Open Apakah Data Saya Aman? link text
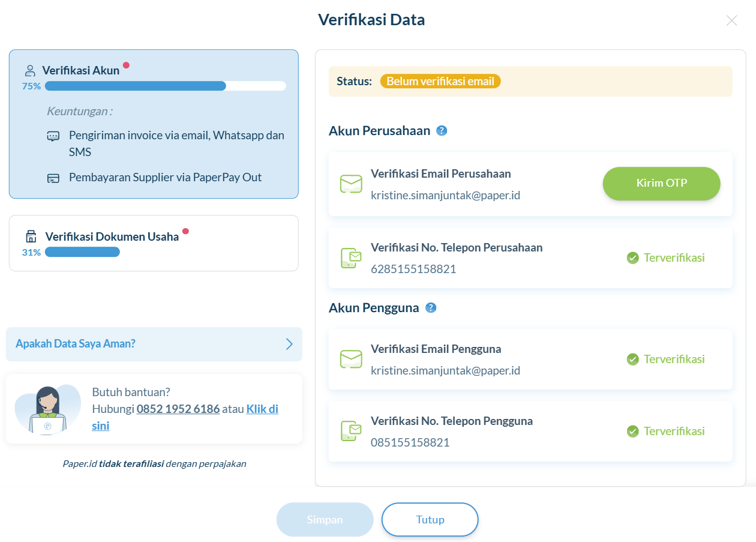 (76, 344)
